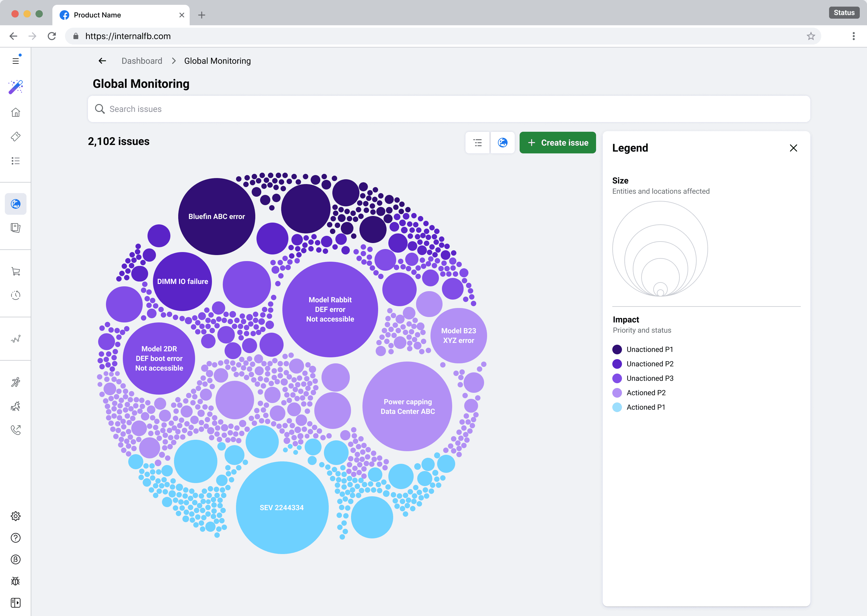Image resolution: width=867 pixels, height=616 pixels.
Task: Click the Search issues field
Action: click(x=449, y=109)
